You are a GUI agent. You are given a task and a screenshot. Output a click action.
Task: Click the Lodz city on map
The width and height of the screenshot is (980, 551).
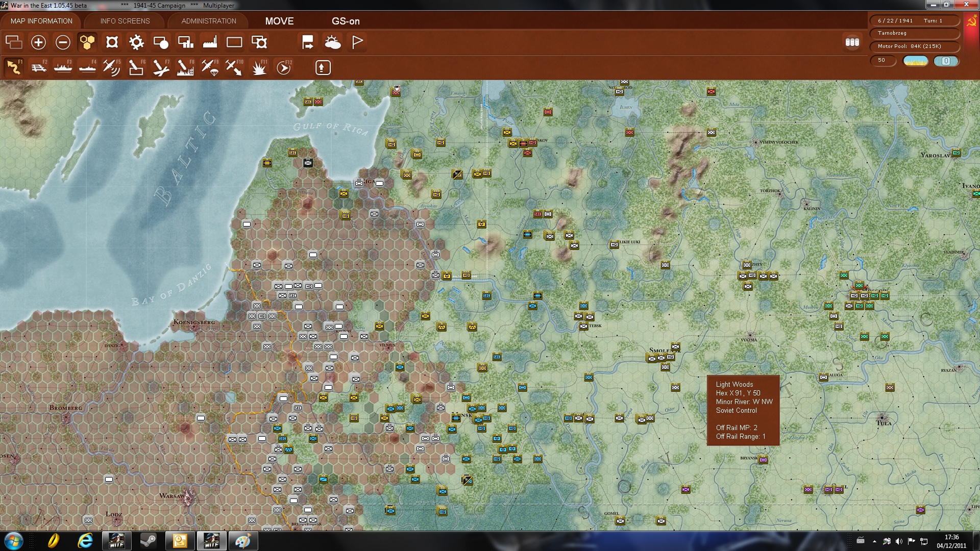[114, 514]
